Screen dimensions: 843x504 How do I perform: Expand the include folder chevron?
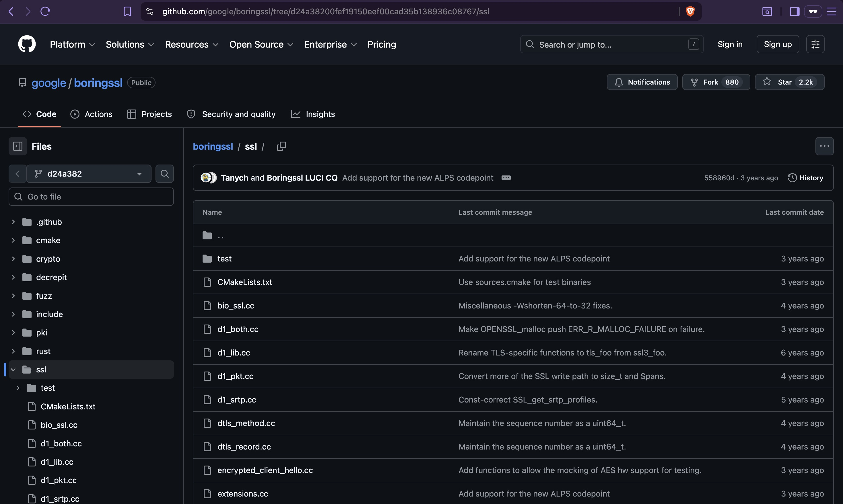point(13,314)
